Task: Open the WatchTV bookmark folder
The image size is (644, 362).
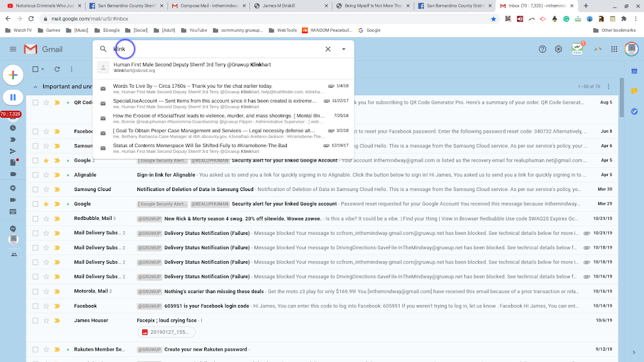Action: [19, 30]
